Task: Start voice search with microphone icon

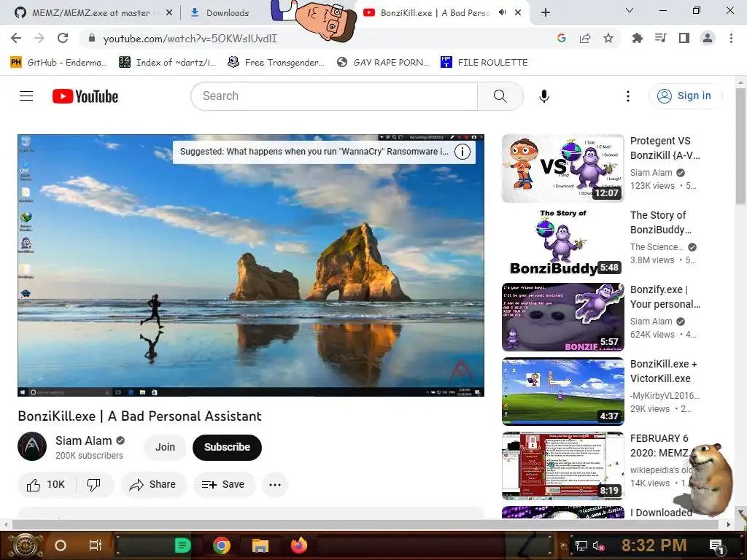Action: (x=544, y=96)
